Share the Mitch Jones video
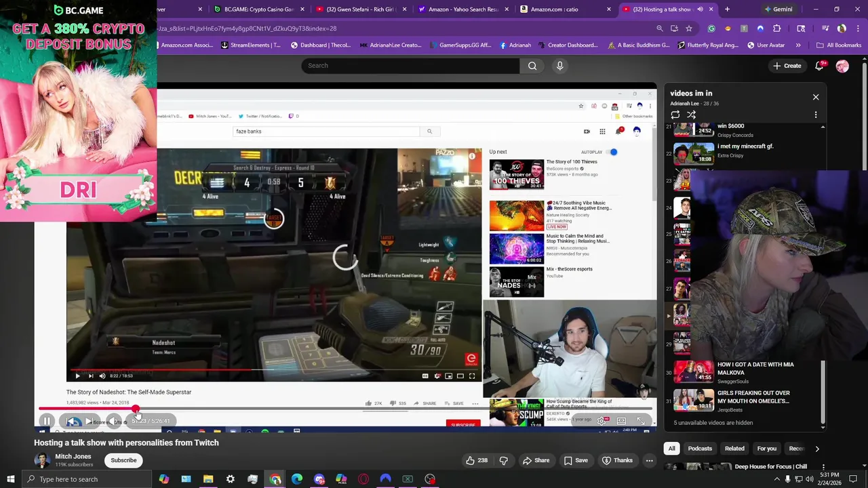Image resolution: width=868 pixels, height=488 pixels. [x=536, y=460]
